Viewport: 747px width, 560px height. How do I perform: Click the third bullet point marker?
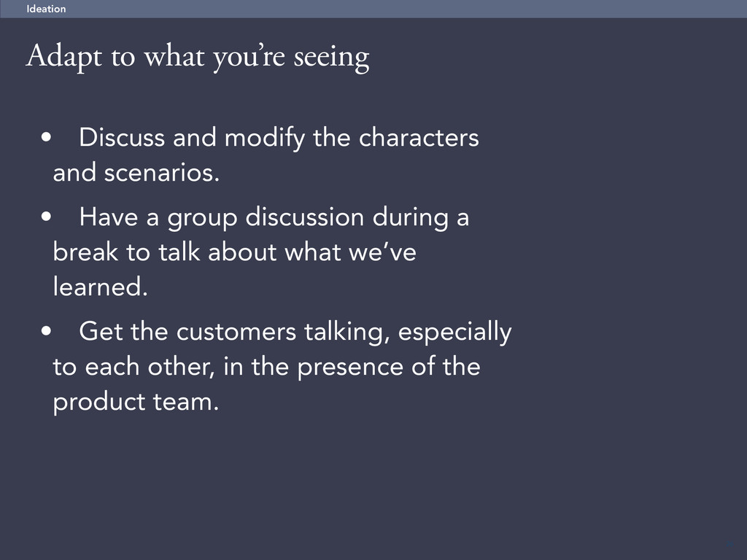[46, 331]
